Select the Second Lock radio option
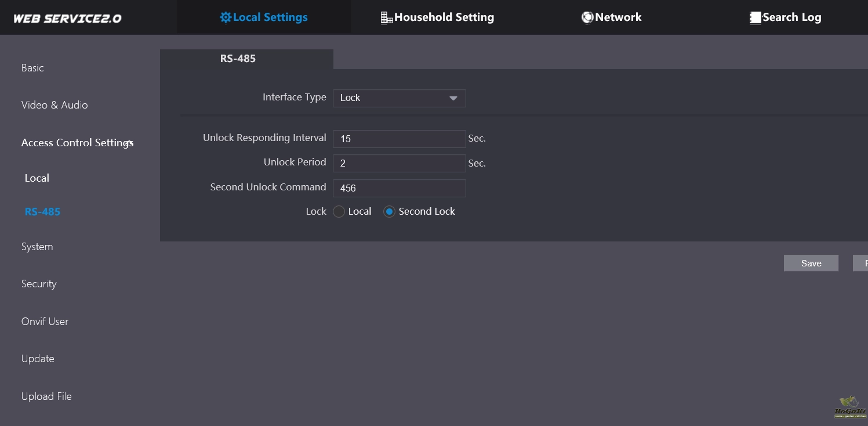The height and width of the screenshot is (426, 868). pos(390,212)
